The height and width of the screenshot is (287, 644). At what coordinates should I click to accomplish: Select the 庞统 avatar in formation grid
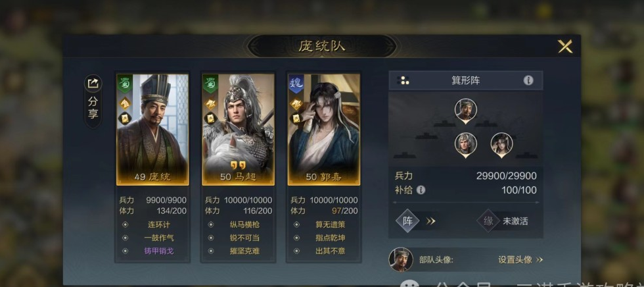tap(466, 111)
